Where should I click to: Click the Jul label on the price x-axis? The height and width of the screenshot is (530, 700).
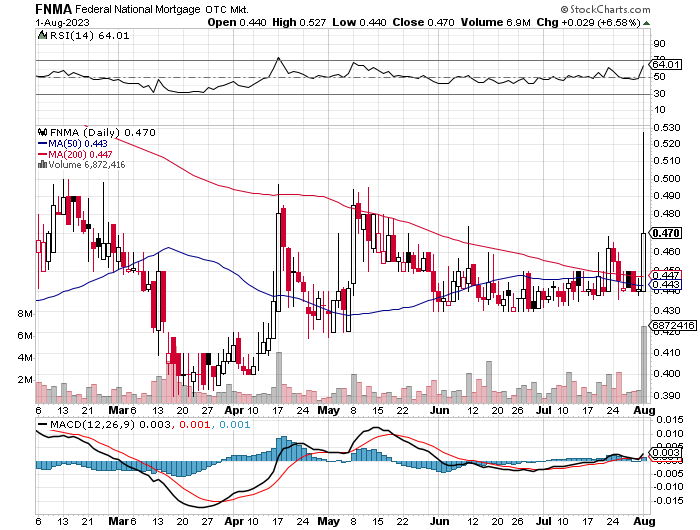click(x=543, y=410)
